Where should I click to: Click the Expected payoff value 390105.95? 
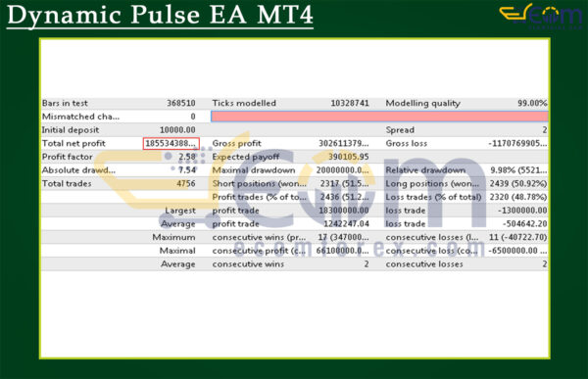tap(349, 157)
